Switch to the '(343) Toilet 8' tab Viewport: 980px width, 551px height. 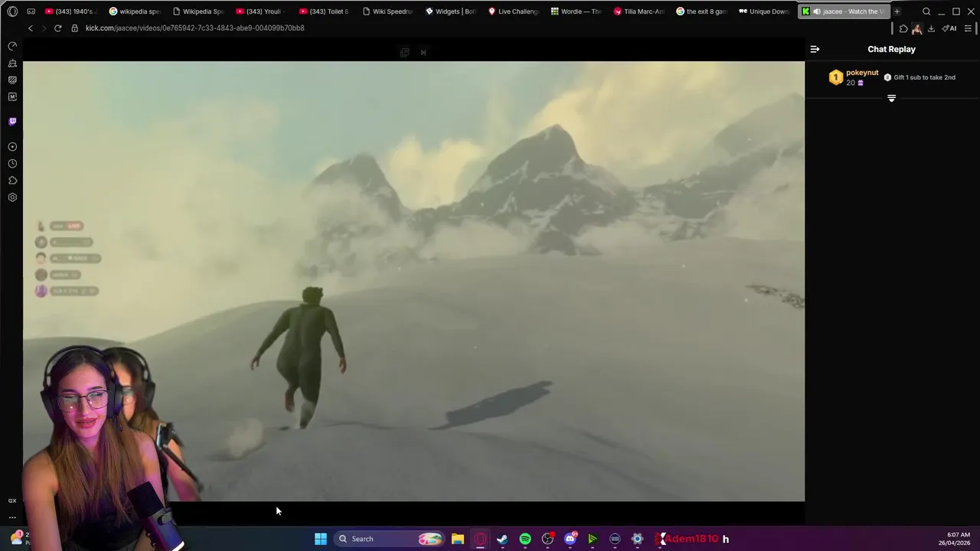tap(324, 11)
